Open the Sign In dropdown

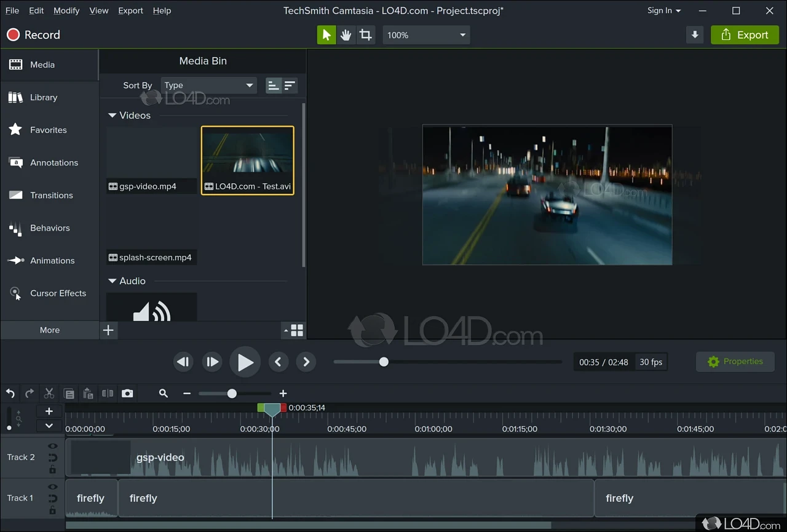[x=664, y=10]
